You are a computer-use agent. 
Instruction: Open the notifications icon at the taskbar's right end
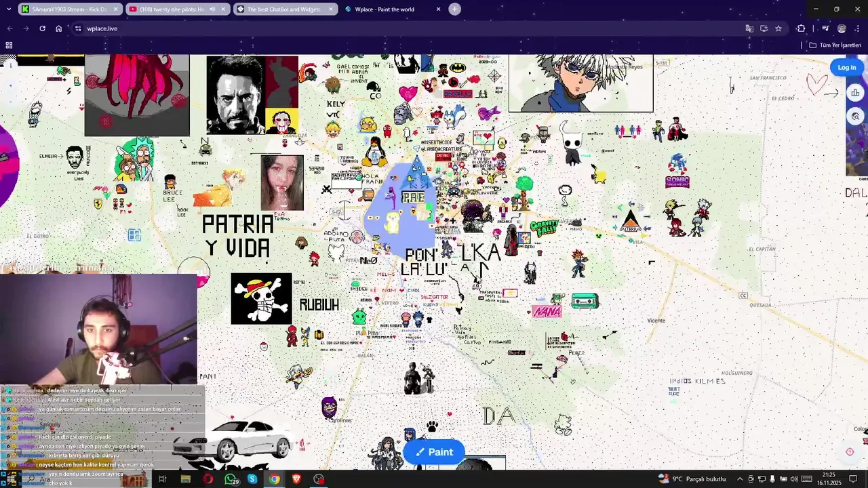[854, 479]
